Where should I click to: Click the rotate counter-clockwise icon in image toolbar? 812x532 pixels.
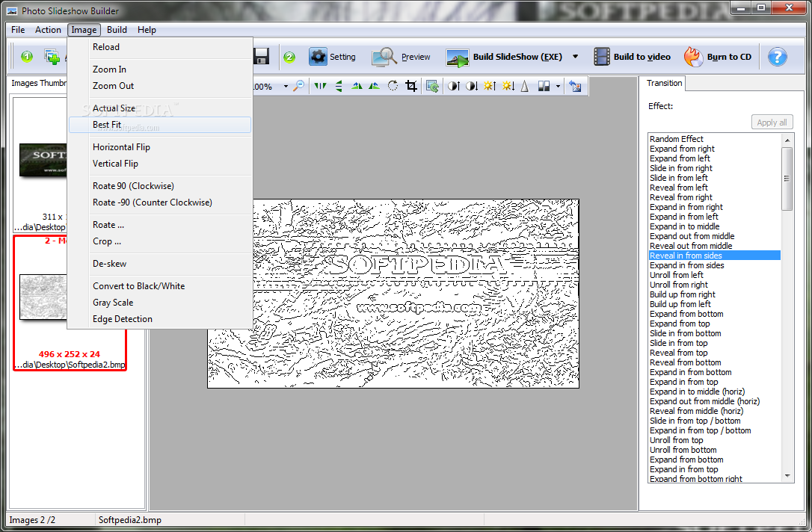(374, 86)
